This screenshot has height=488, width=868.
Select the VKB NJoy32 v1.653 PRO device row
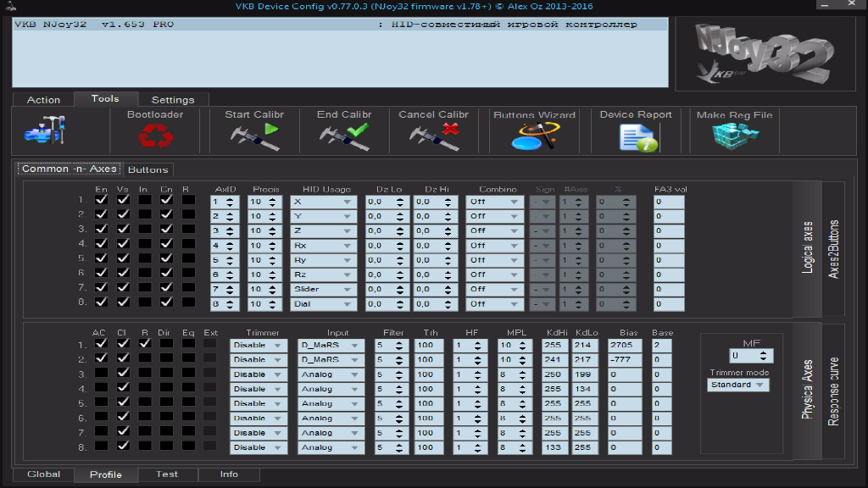click(x=340, y=25)
